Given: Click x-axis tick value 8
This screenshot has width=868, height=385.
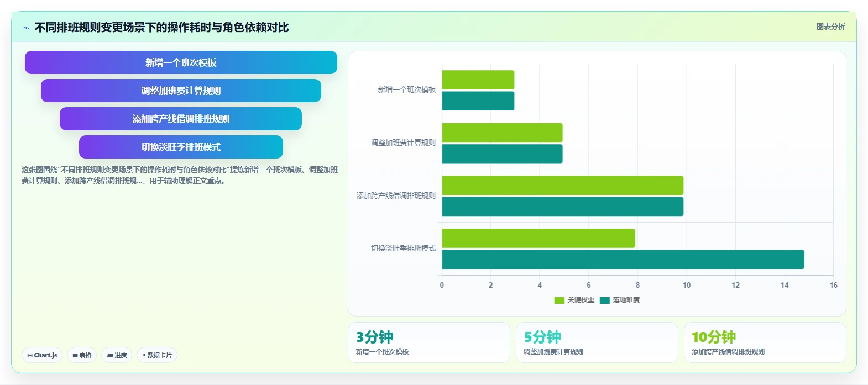Looking at the screenshot, I should 637,285.
